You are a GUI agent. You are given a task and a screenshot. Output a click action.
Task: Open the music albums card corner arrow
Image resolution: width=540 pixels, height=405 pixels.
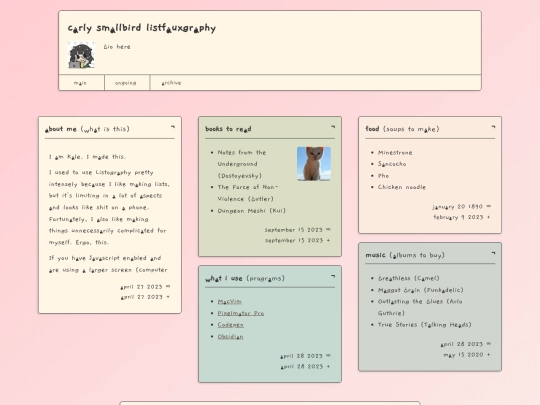click(493, 253)
